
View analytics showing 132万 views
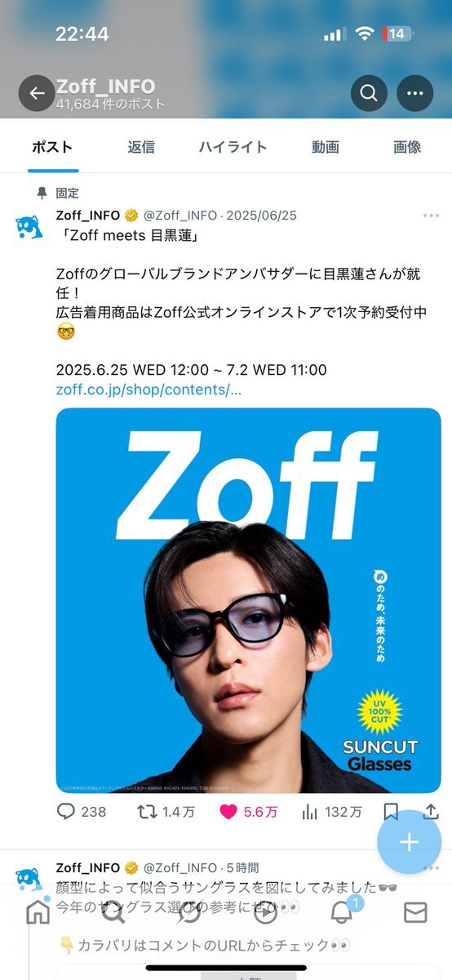tap(331, 812)
